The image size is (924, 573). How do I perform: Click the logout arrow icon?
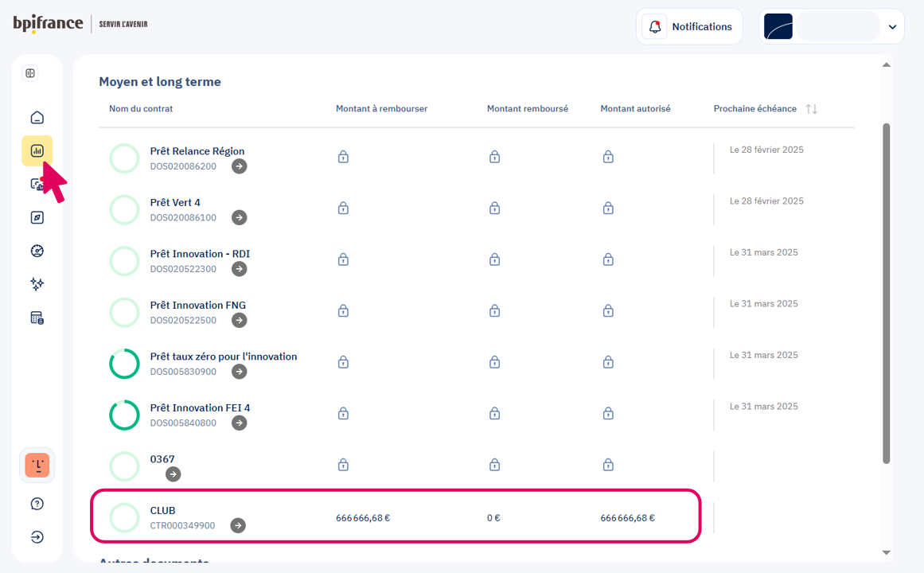(37, 537)
